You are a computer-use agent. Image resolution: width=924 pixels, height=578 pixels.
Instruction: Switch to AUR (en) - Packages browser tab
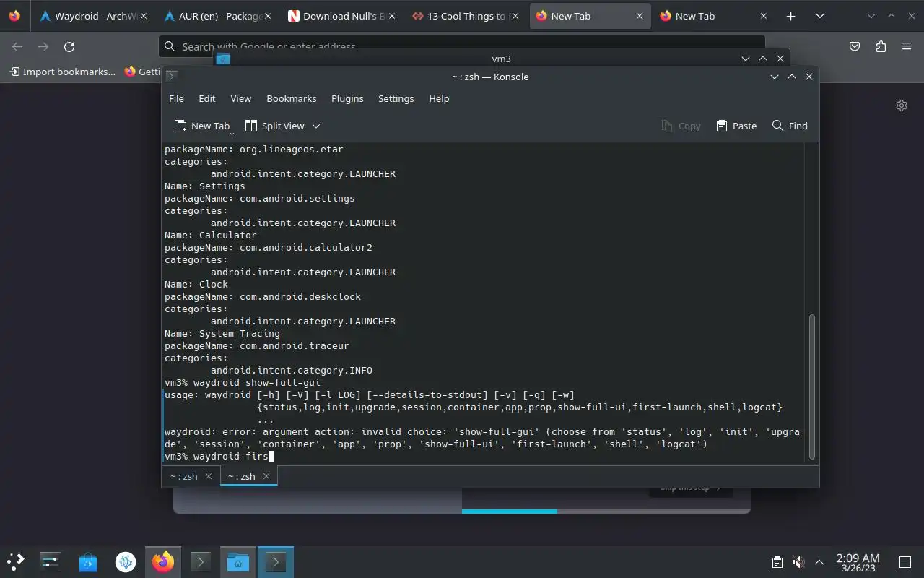point(217,16)
